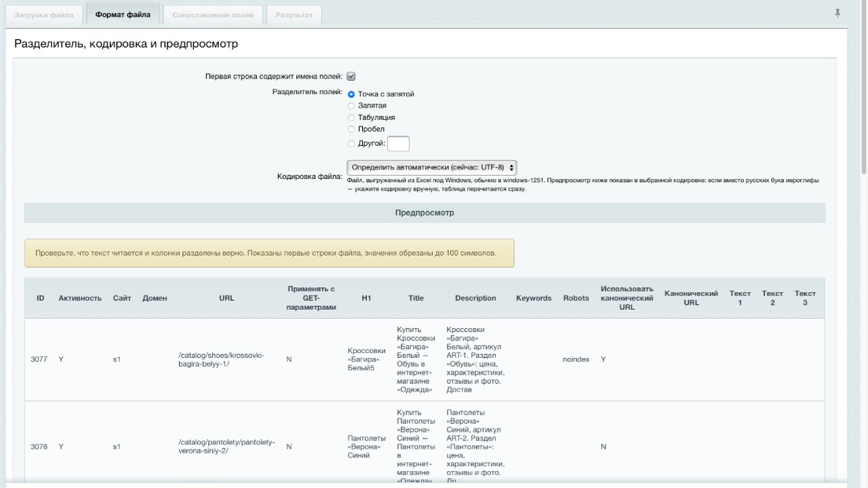The width and height of the screenshot is (868, 488).
Task: Click the "Title" column header
Action: tap(416, 298)
